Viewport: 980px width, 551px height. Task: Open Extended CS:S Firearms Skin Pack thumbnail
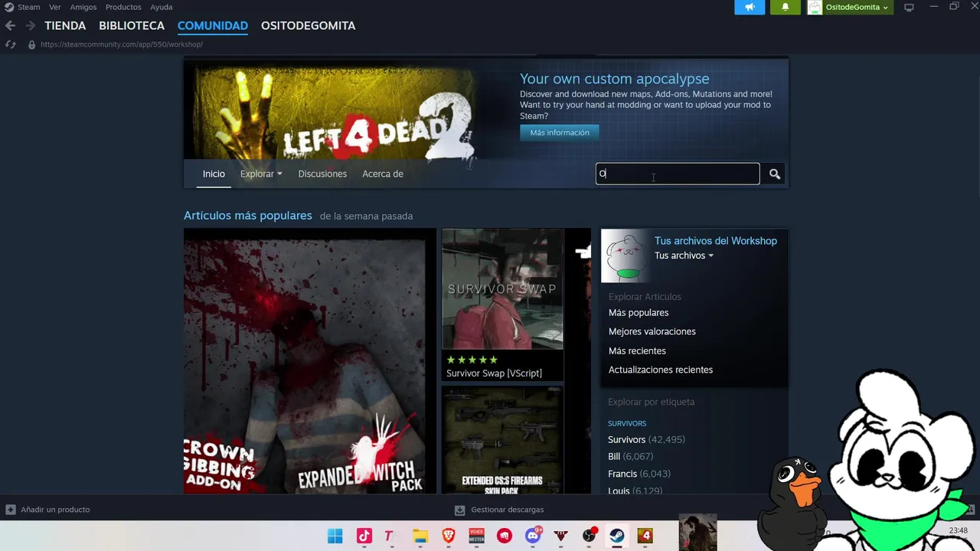(x=502, y=440)
